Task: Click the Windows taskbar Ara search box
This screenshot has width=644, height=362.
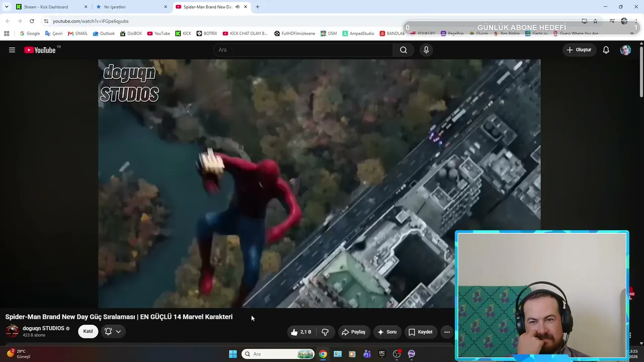Action: (x=278, y=354)
